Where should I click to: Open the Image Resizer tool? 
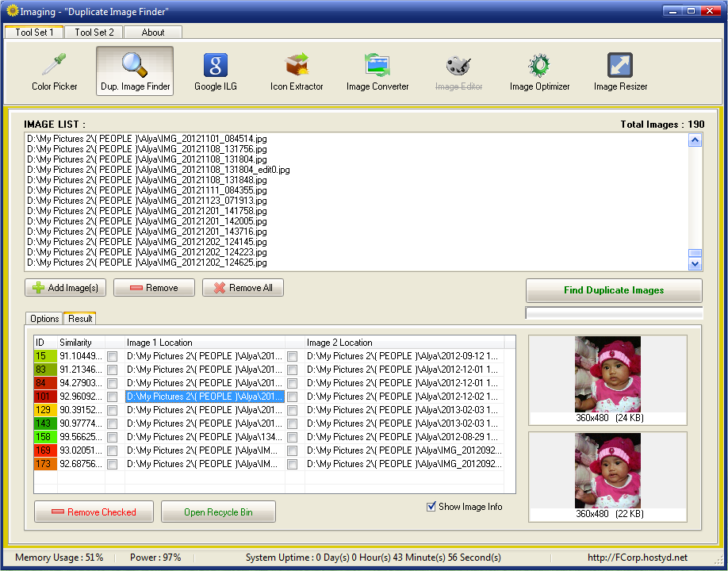620,71
